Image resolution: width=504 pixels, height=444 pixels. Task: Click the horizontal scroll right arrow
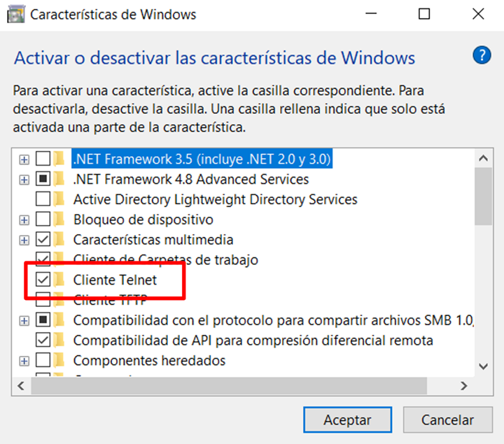(463, 385)
